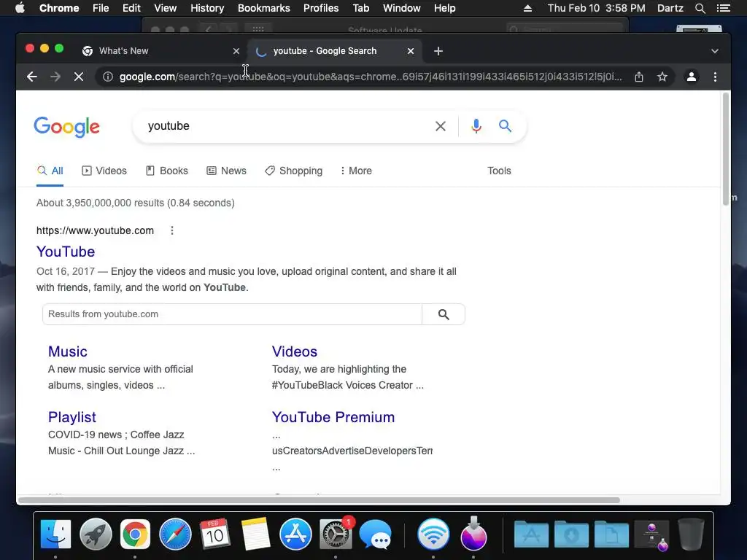
Task: Open Trash from the Dock
Action: [x=692, y=534]
